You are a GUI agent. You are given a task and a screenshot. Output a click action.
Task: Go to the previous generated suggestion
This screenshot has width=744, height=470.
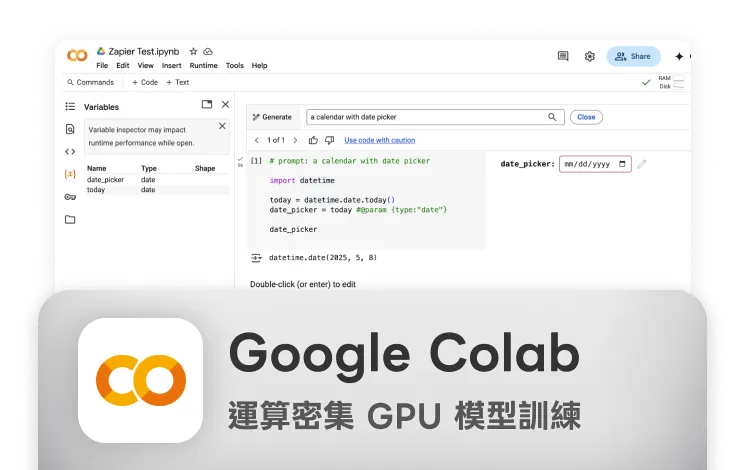(257, 140)
